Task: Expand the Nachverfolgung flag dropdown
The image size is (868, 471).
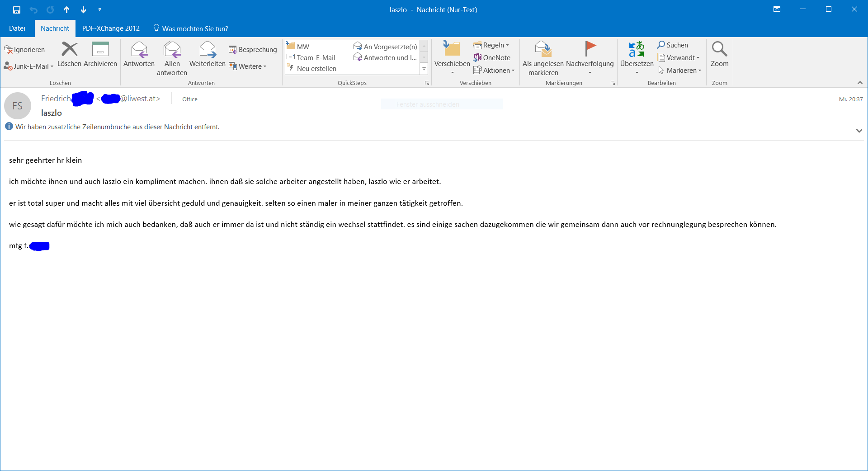Action: (590, 58)
